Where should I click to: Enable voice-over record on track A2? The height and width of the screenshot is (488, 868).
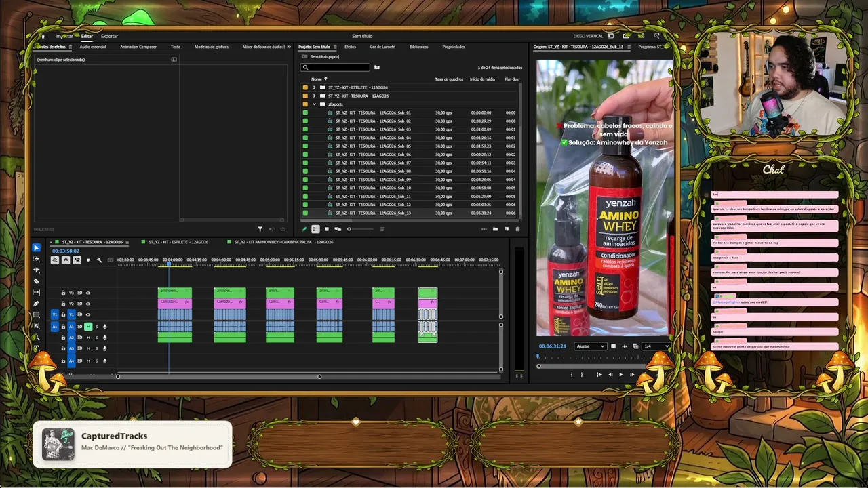click(104, 338)
